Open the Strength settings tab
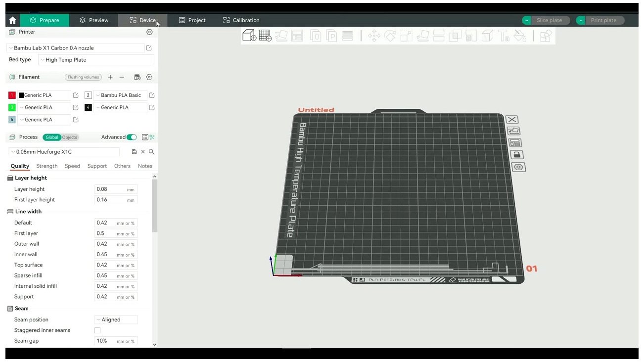Screen dimensions: 644x362 coord(47,166)
